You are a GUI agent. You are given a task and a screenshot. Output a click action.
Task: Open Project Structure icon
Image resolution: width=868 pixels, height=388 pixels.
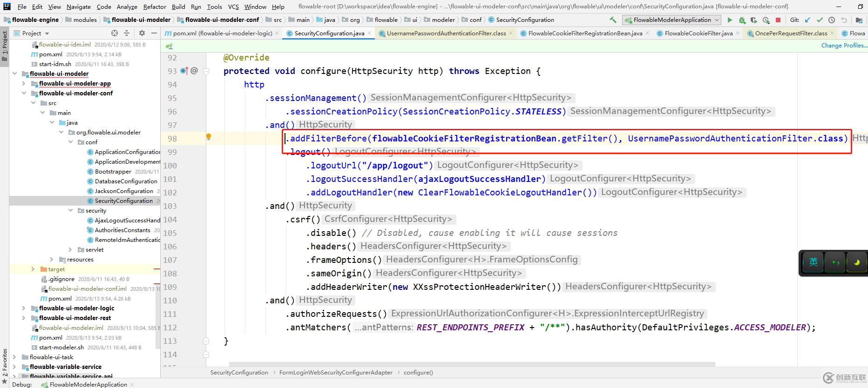click(x=859, y=20)
